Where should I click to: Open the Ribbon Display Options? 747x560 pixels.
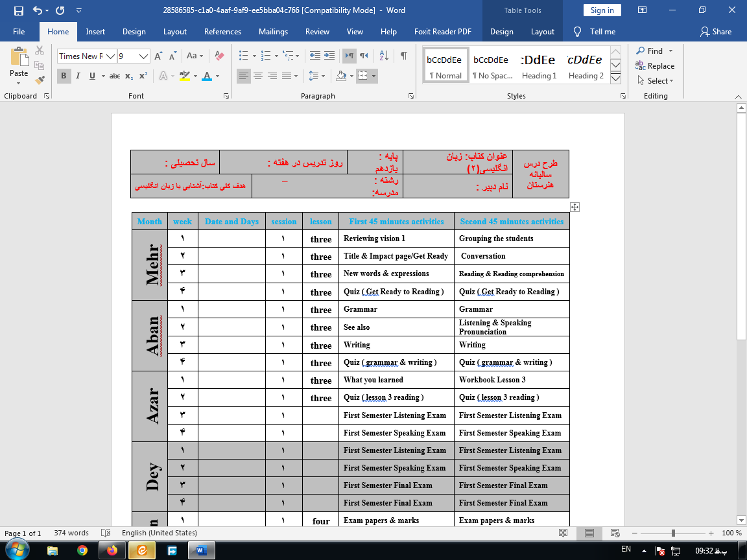pos(642,10)
